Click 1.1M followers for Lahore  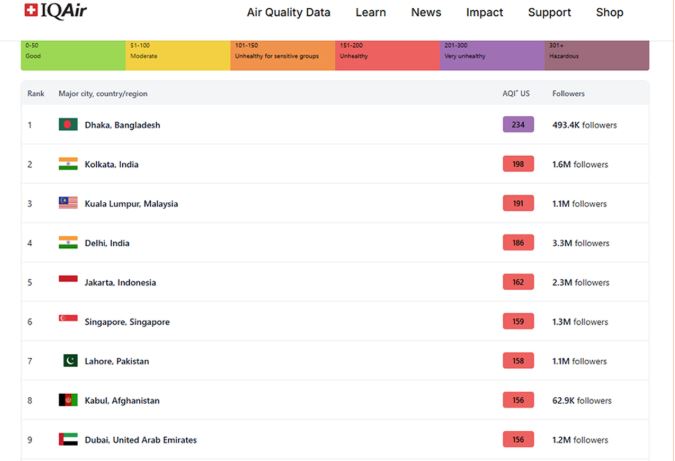pyautogui.click(x=579, y=362)
